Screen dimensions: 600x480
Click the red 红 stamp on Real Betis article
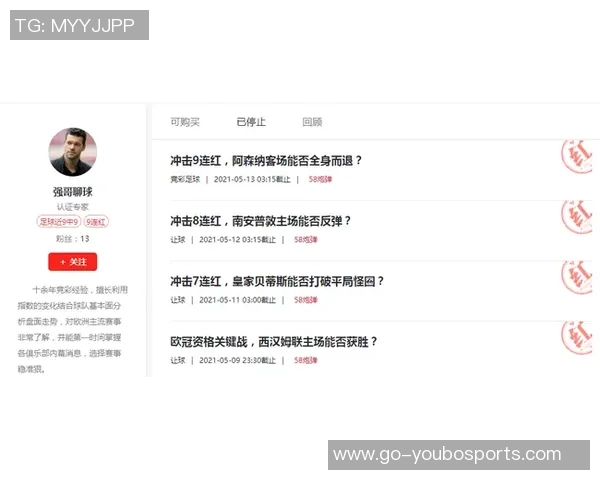[577, 277]
